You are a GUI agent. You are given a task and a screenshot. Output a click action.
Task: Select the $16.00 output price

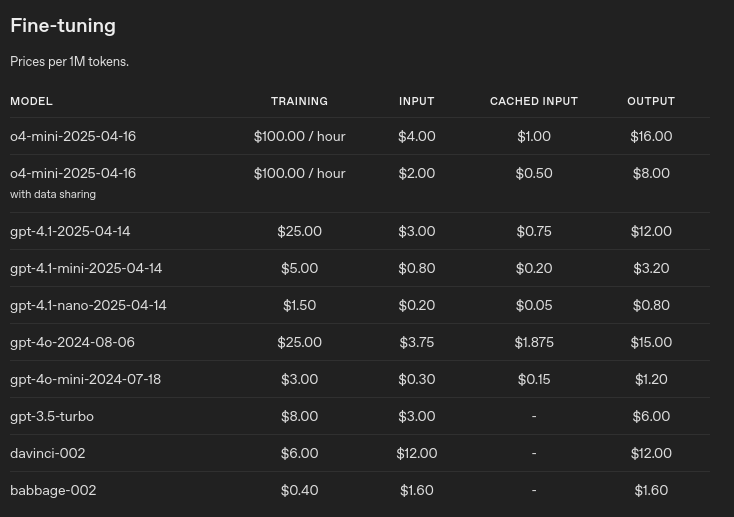[651, 136]
